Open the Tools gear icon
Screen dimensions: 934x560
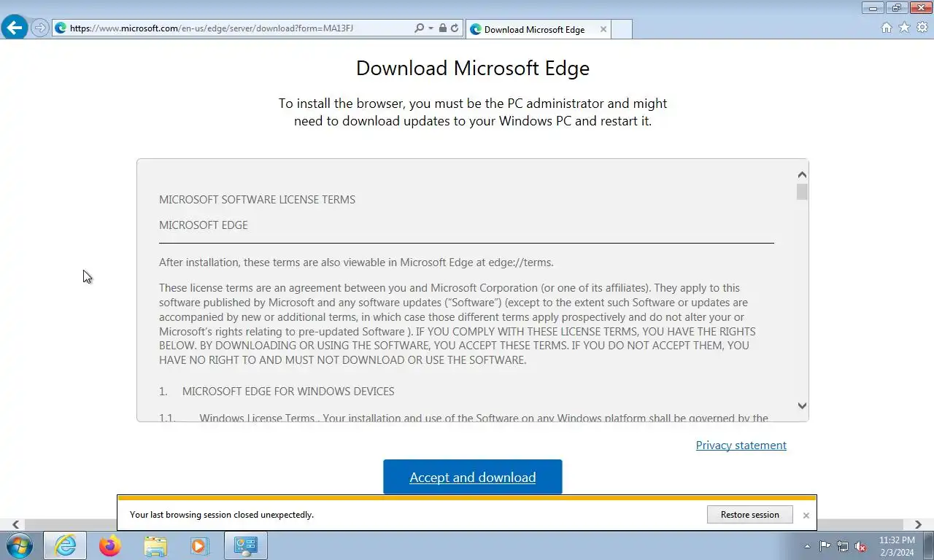click(x=922, y=28)
